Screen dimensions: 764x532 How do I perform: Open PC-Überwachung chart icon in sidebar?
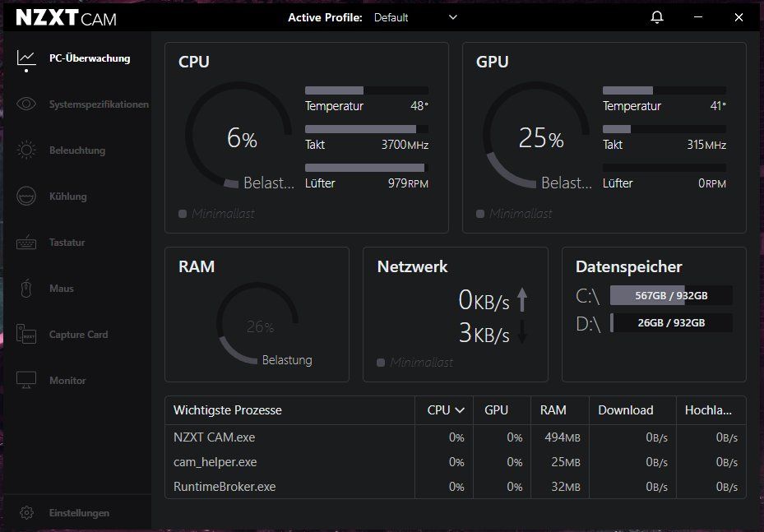click(26, 58)
